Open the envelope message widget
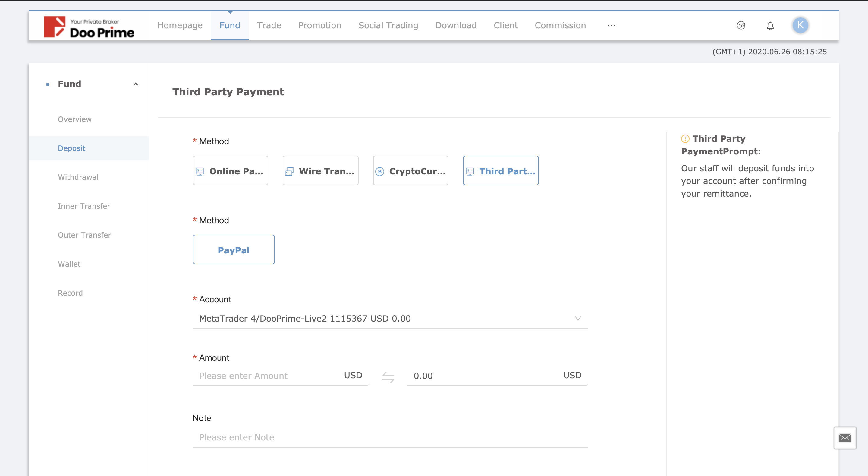 tap(845, 438)
